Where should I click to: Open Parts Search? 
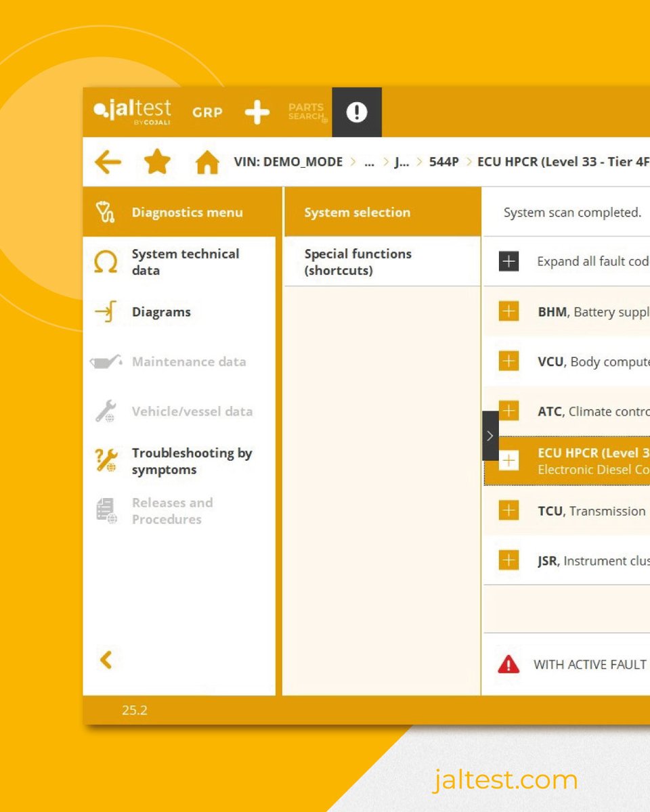click(308, 112)
